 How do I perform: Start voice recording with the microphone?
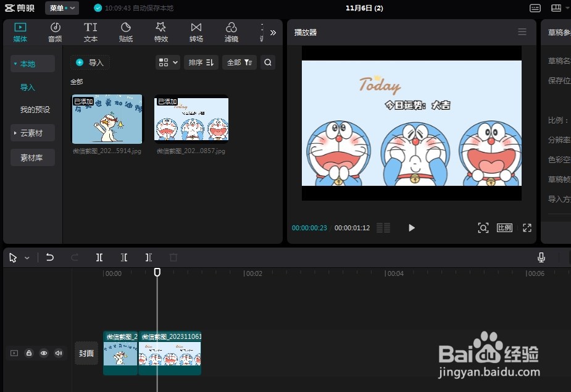click(x=541, y=257)
